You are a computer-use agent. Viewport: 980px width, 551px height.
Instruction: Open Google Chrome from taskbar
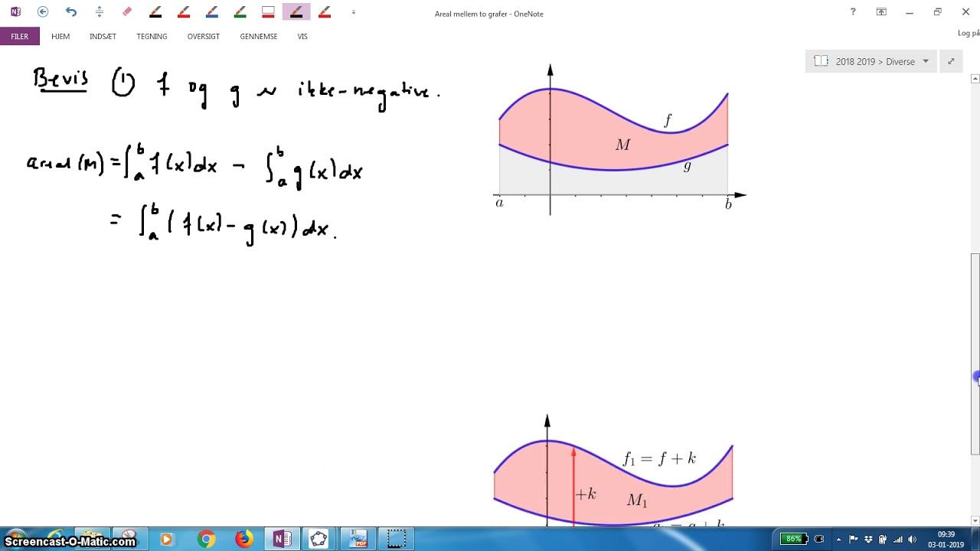tap(206, 540)
